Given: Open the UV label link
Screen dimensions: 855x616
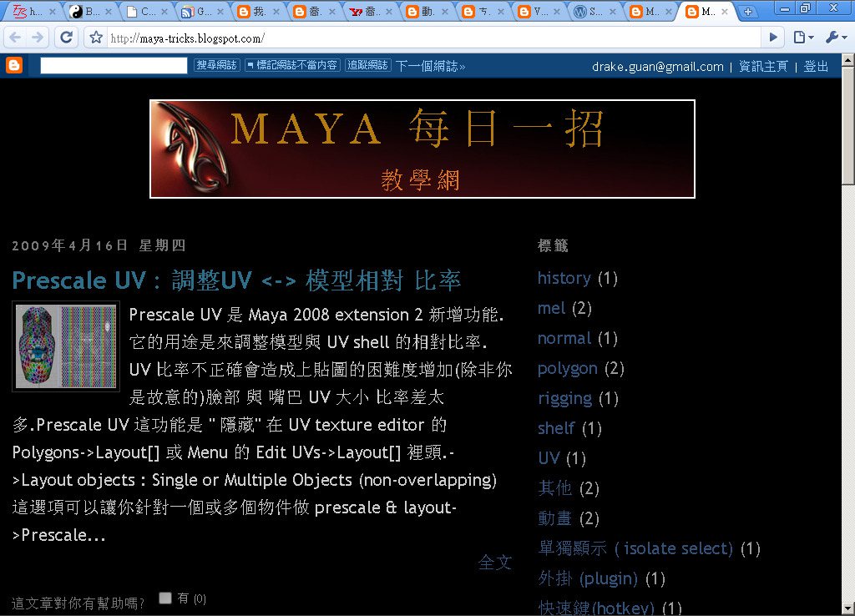Looking at the screenshot, I should click(549, 458).
